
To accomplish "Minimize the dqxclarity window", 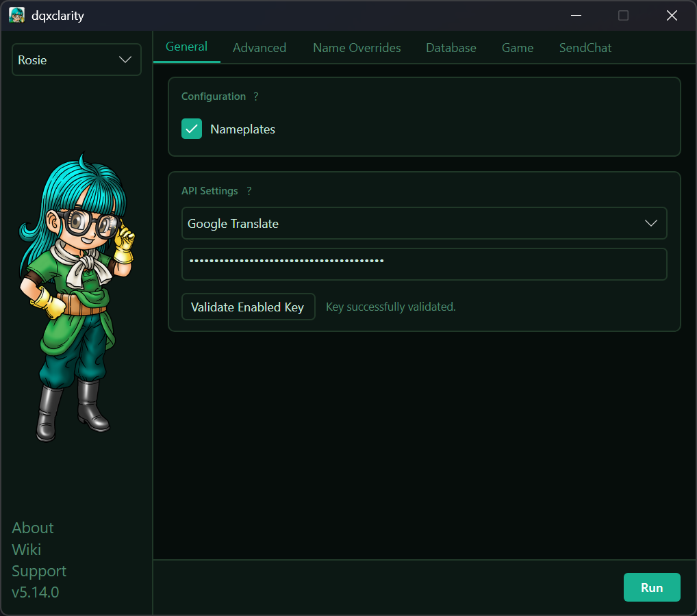I will (x=576, y=16).
